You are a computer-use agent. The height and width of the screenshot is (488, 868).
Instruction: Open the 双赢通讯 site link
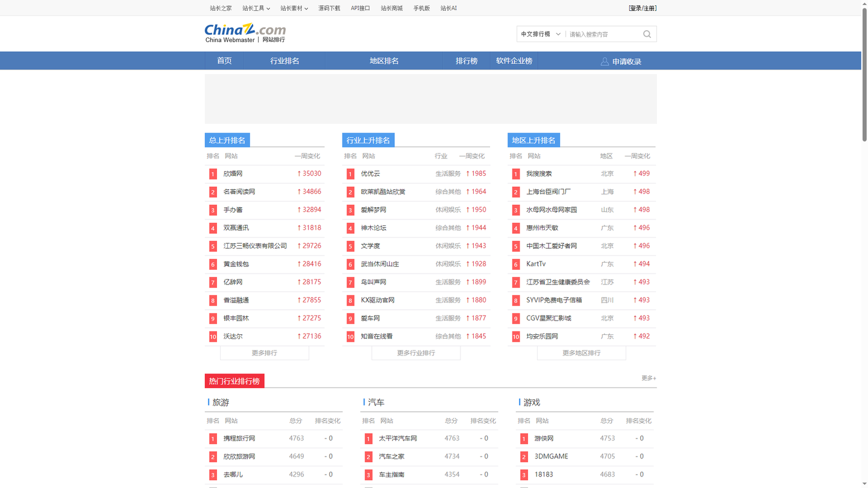(x=236, y=228)
